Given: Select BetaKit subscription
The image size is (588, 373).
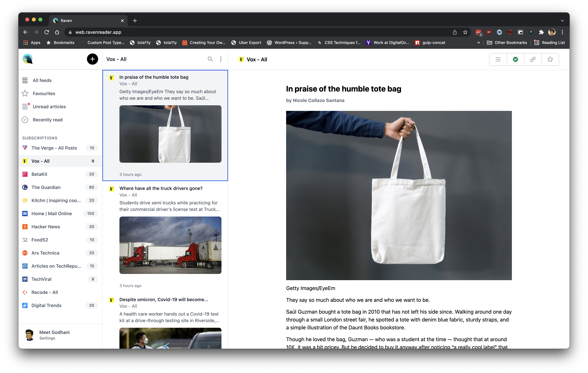Looking at the screenshot, I should pyautogui.click(x=60, y=174).
